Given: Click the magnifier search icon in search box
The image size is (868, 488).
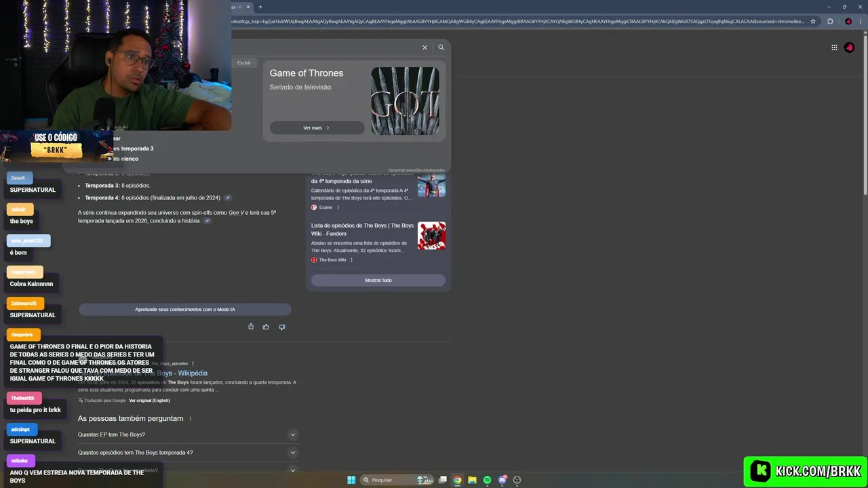Looking at the screenshot, I should coord(441,47).
